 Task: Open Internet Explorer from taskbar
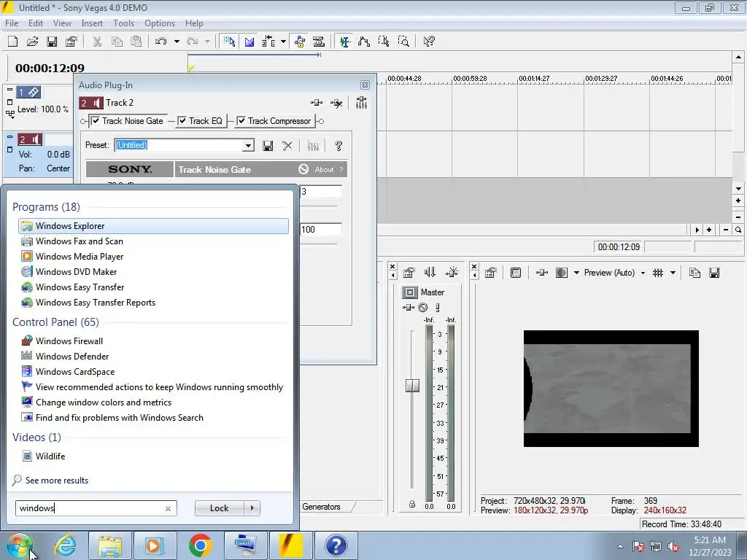(65, 545)
